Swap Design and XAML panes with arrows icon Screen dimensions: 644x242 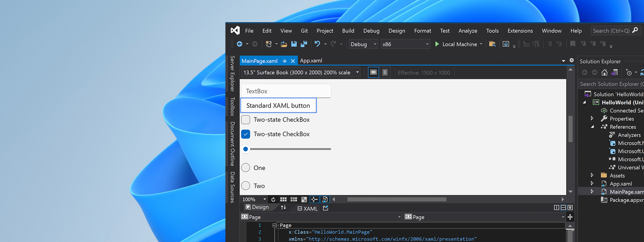click(283, 207)
